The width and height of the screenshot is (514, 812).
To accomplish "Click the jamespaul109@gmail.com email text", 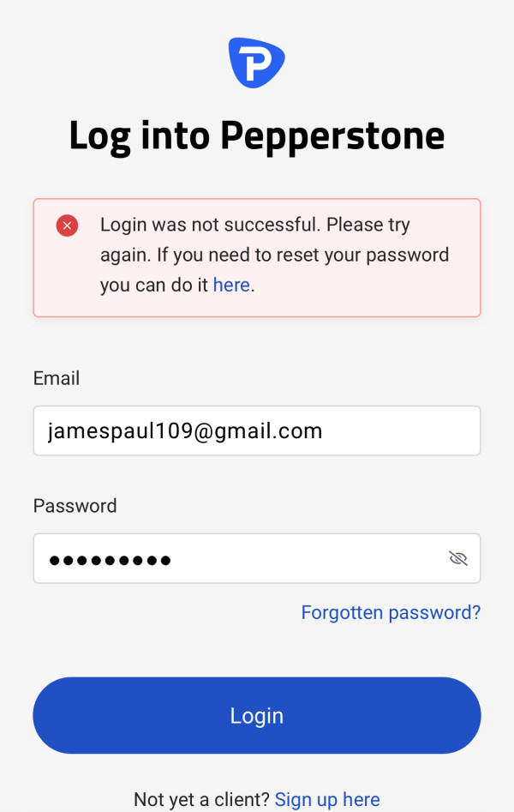I will [185, 431].
